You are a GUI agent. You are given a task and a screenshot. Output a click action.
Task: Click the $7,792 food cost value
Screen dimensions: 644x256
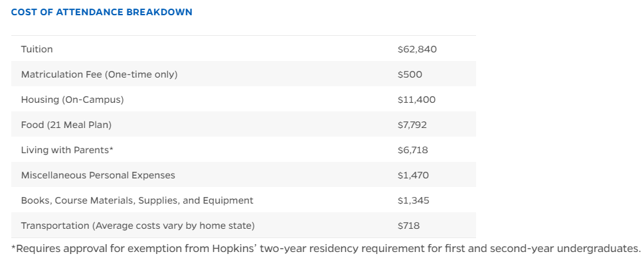coord(412,125)
